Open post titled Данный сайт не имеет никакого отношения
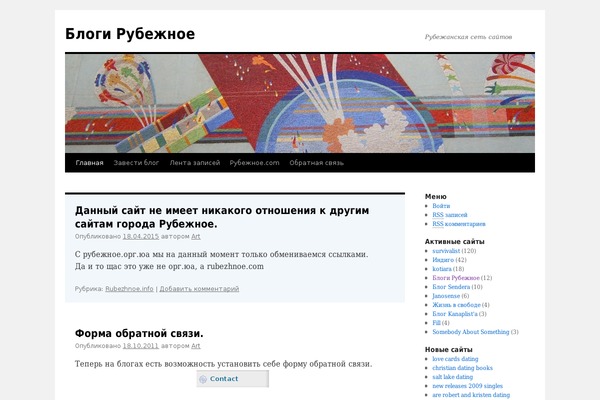The image size is (600, 400). (x=222, y=217)
